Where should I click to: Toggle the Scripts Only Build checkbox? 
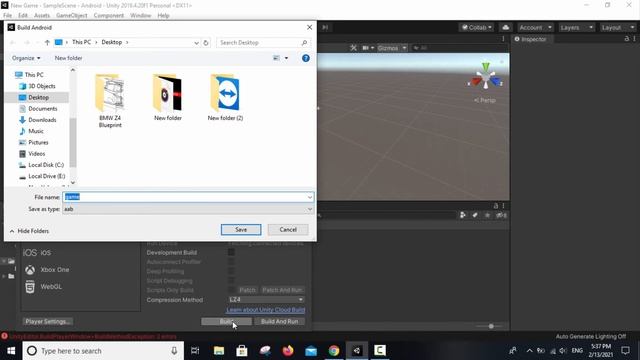click(231, 290)
